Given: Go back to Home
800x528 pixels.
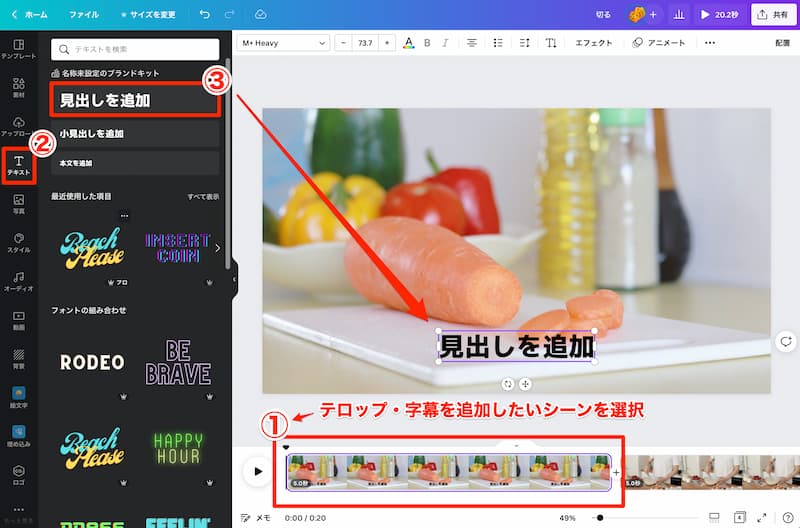Looking at the screenshot, I should [x=30, y=14].
